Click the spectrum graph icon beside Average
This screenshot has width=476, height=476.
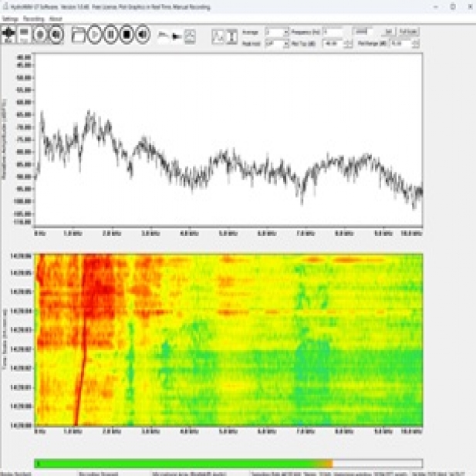point(218,35)
